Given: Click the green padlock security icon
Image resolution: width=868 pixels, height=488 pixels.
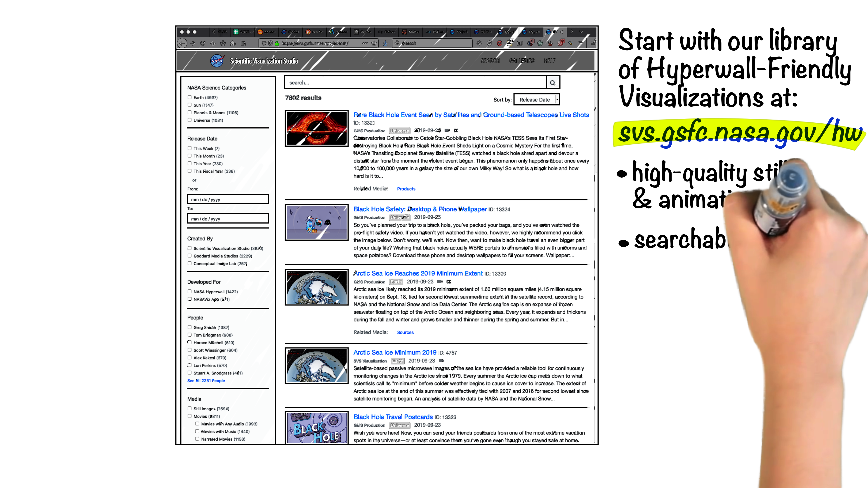Looking at the screenshot, I should point(277,43).
